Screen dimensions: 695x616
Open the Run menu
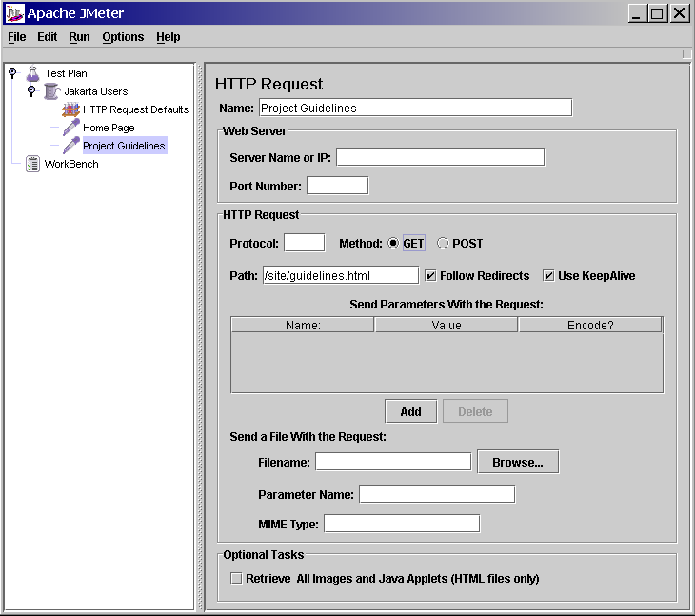tap(79, 37)
